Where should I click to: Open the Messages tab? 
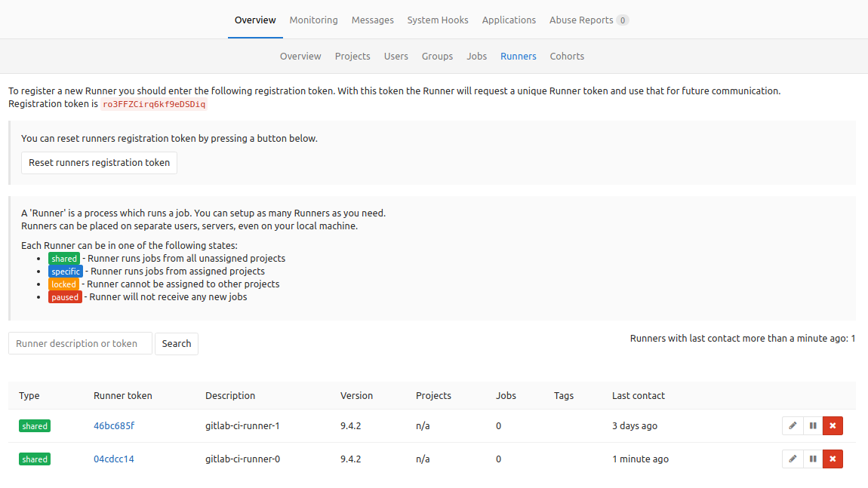coord(372,20)
